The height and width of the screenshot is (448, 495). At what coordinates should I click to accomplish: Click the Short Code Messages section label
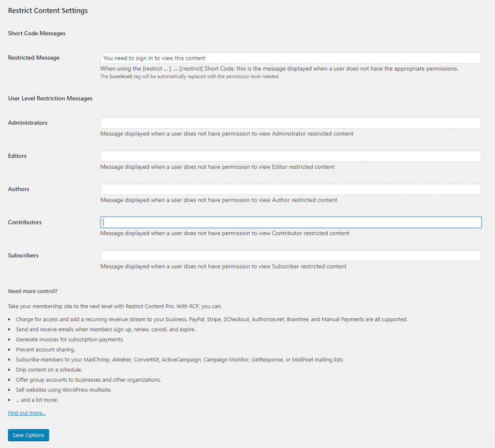coord(36,33)
